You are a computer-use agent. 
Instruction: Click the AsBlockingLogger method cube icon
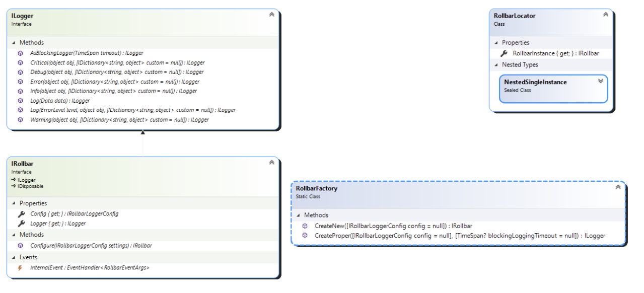(20, 53)
